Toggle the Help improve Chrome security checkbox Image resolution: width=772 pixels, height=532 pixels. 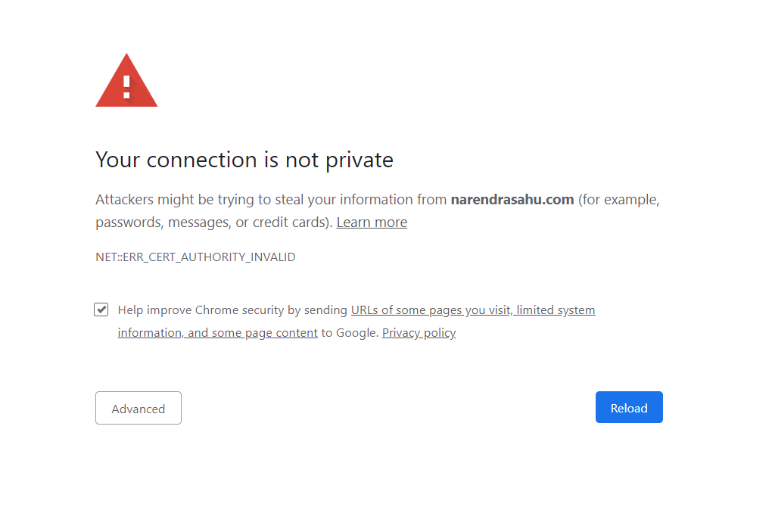coord(101,310)
